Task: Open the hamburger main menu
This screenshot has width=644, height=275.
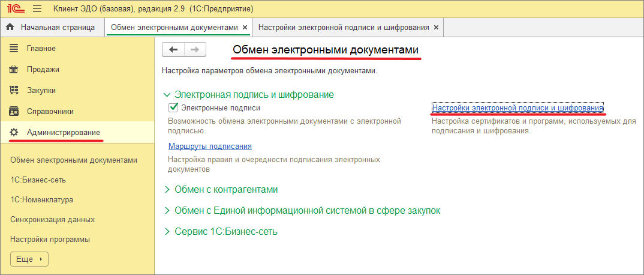Action: pos(37,8)
